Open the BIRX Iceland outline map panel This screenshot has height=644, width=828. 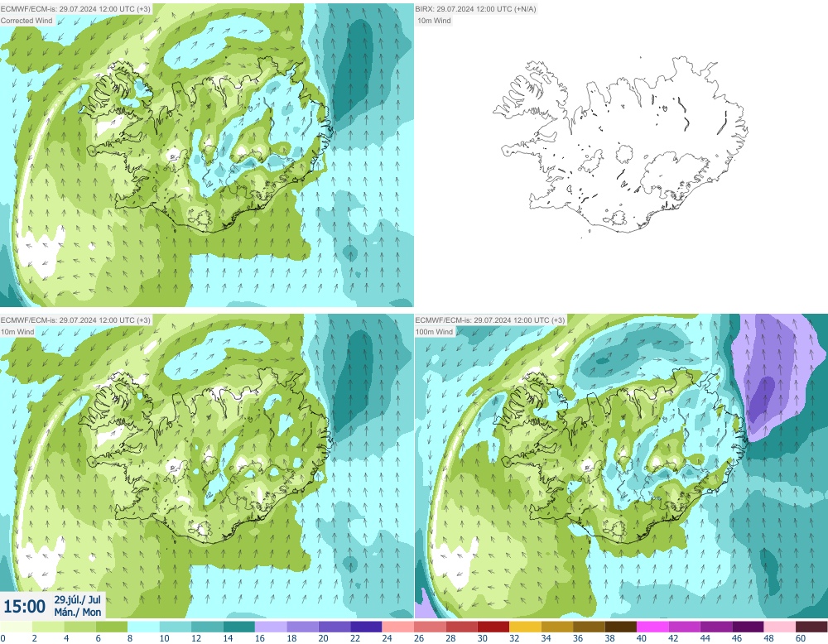621,155
